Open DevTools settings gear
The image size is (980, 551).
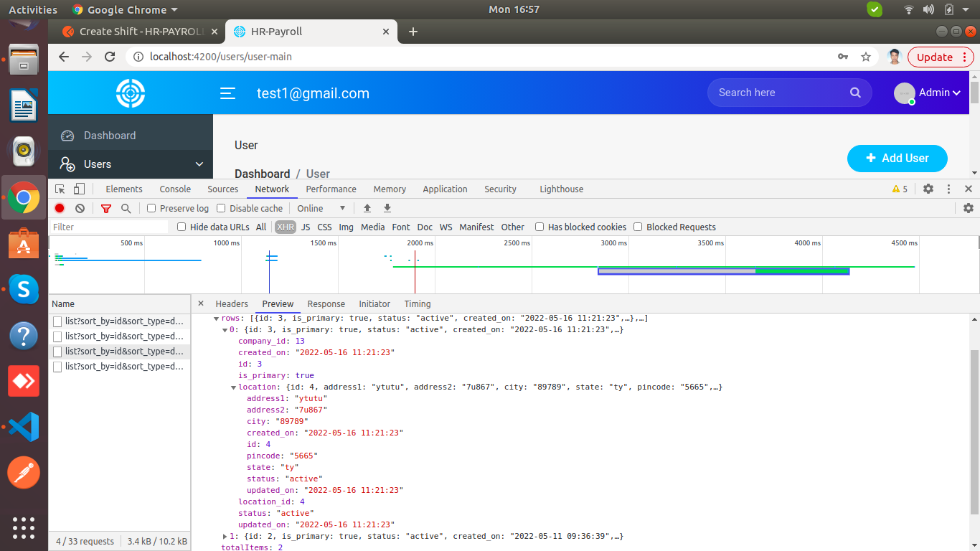[928, 189]
